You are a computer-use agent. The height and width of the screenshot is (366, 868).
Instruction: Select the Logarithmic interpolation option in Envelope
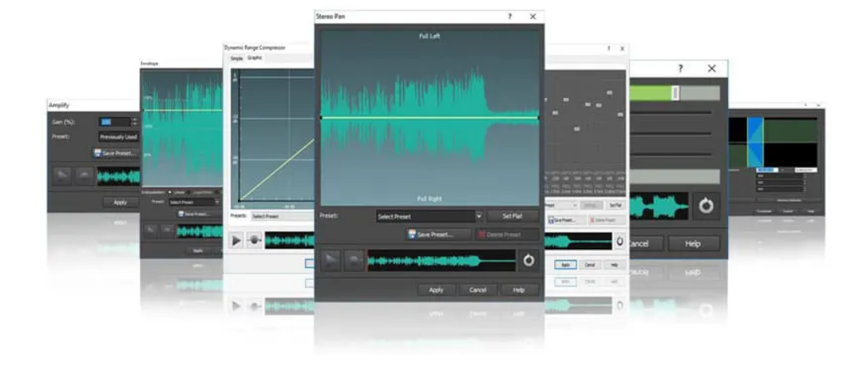200,192
